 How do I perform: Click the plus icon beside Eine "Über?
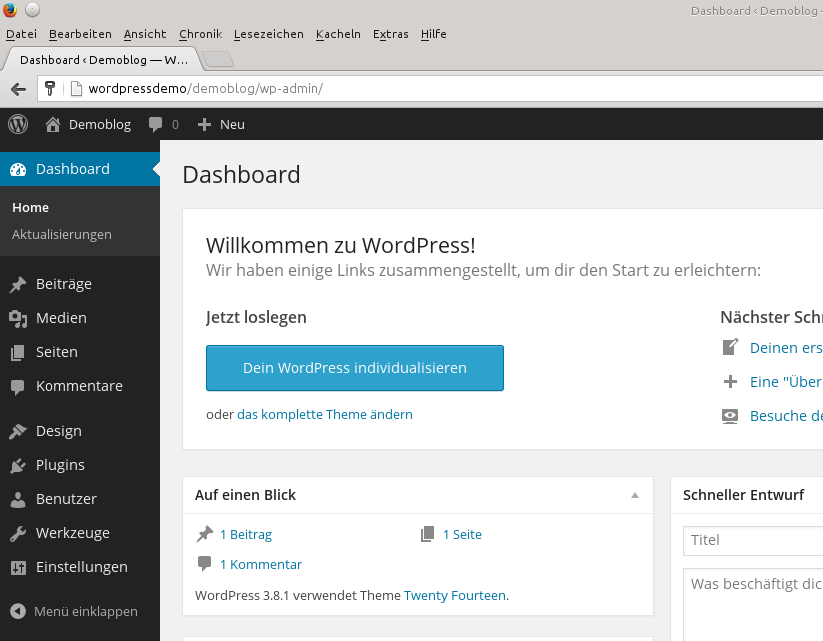730,382
